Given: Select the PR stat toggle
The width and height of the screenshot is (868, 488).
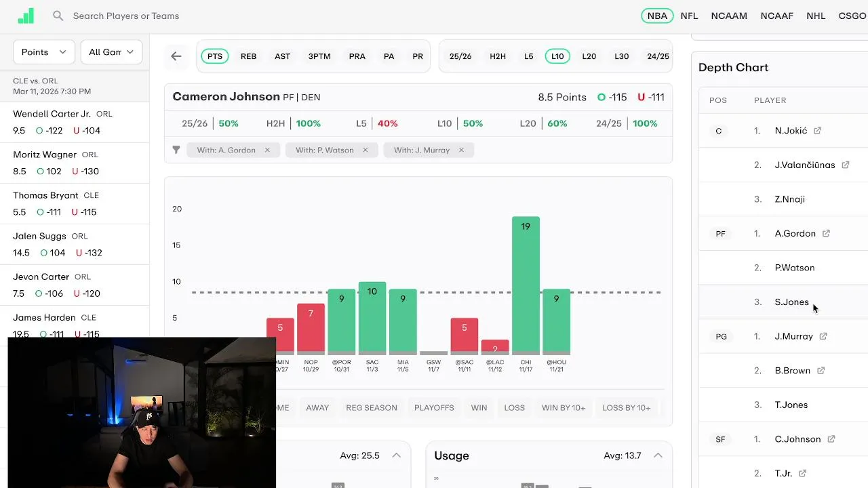Looking at the screenshot, I should pos(418,56).
